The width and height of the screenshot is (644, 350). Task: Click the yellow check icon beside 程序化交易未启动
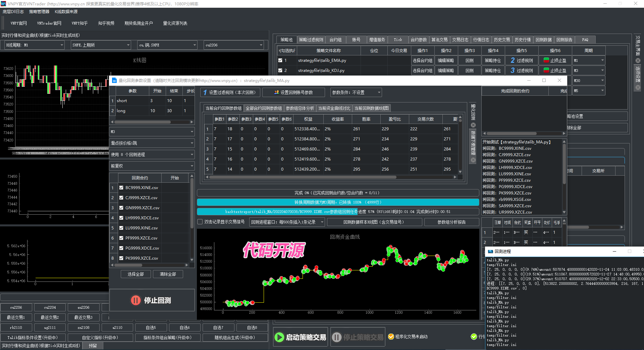(x=391, y=337)
